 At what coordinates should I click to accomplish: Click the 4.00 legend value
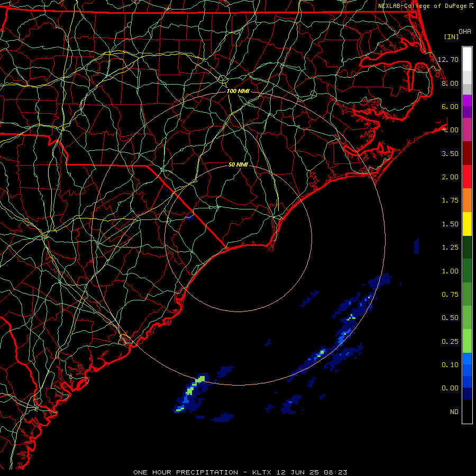450,130
